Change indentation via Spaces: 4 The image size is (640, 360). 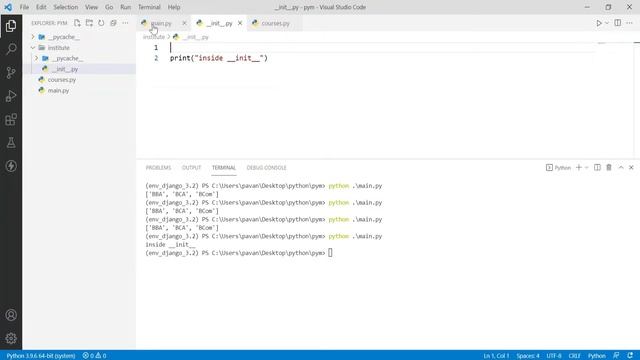point(528,356)
